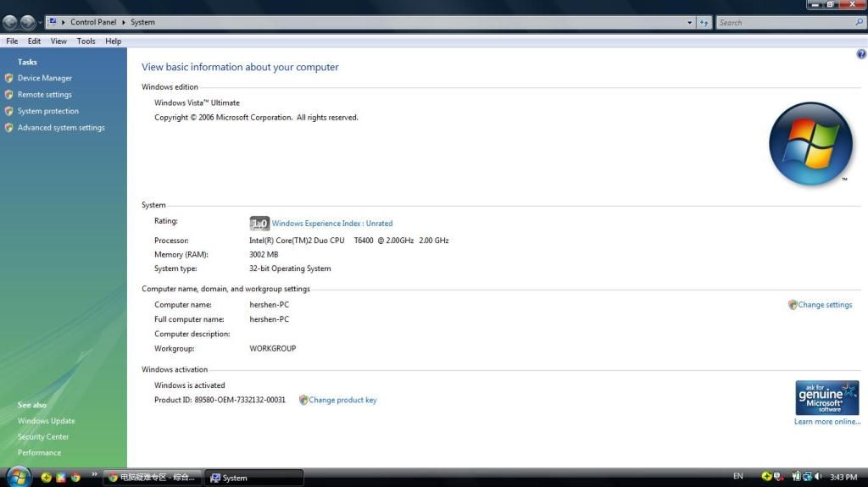Click the Windows Experience Index rating badge
The width and height of the screenshot is (868, 487).
point(259,224)
